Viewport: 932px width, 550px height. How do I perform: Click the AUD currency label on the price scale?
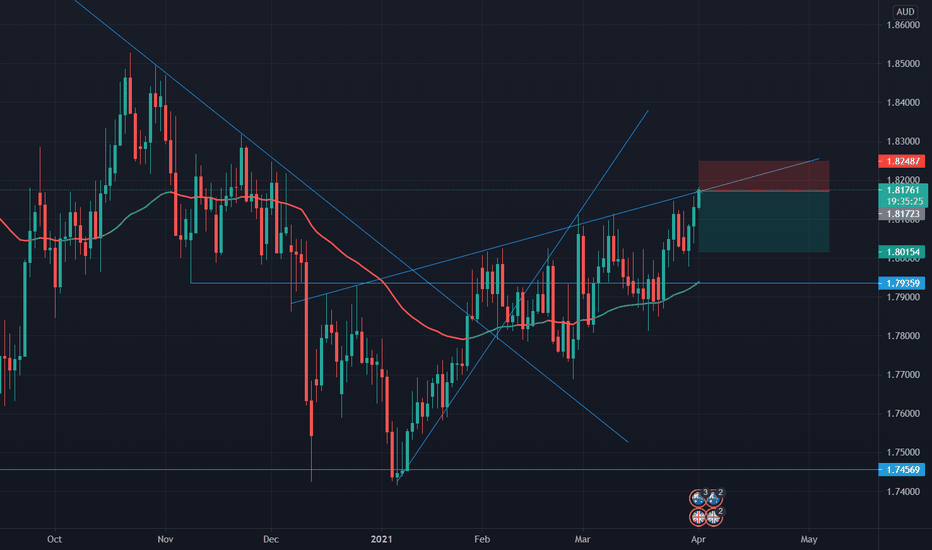pos(905,11)
